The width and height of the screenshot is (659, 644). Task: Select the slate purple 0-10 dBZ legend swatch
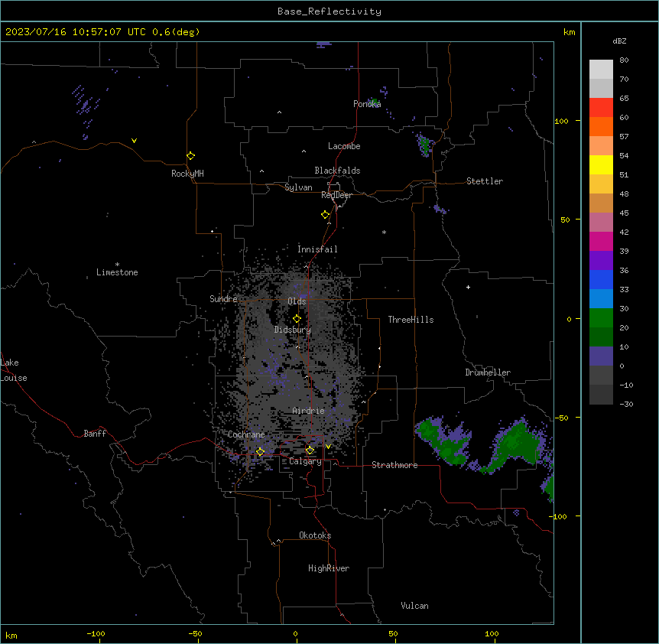601,356
